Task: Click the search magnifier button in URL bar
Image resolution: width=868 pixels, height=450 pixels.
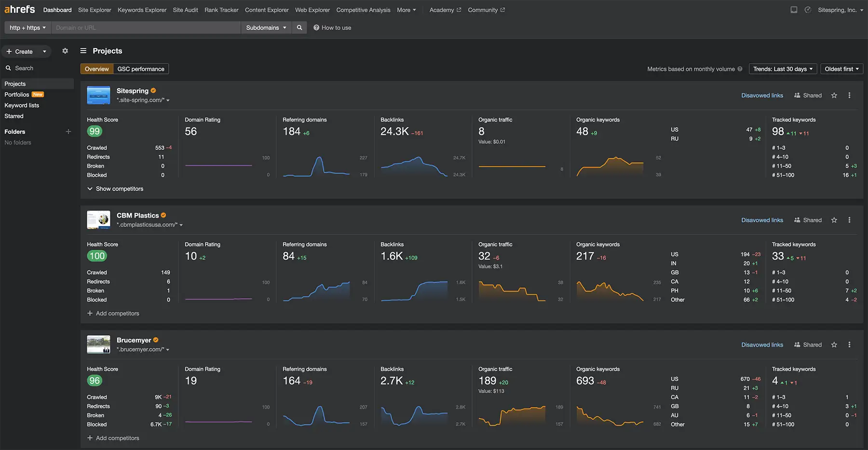Action: point(299,27)
